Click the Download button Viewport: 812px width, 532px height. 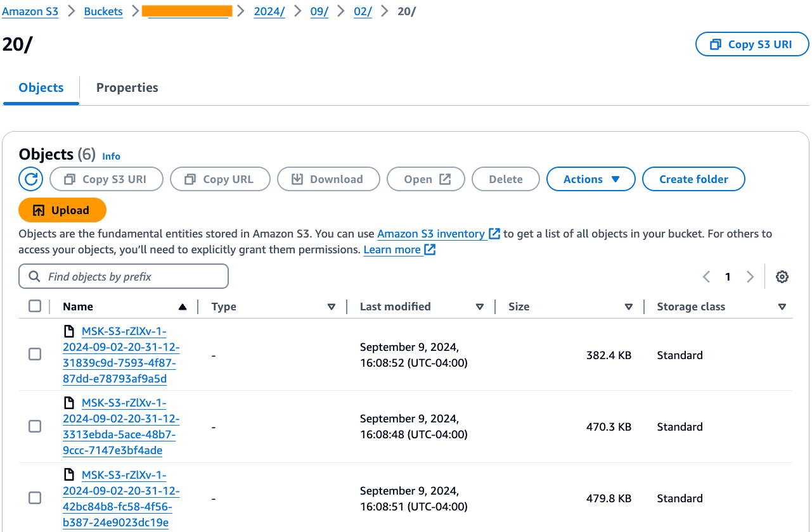(328, 179)
